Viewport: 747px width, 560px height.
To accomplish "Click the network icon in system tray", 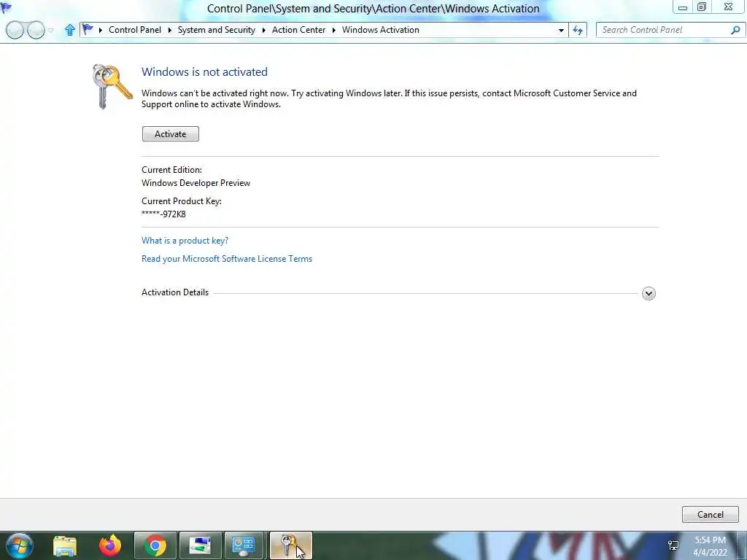I will 673,545.
